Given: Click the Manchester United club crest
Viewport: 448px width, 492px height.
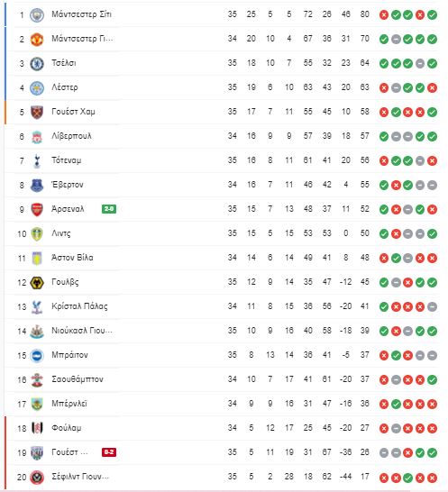Looking at the screenshot, I should coord(37,40).
